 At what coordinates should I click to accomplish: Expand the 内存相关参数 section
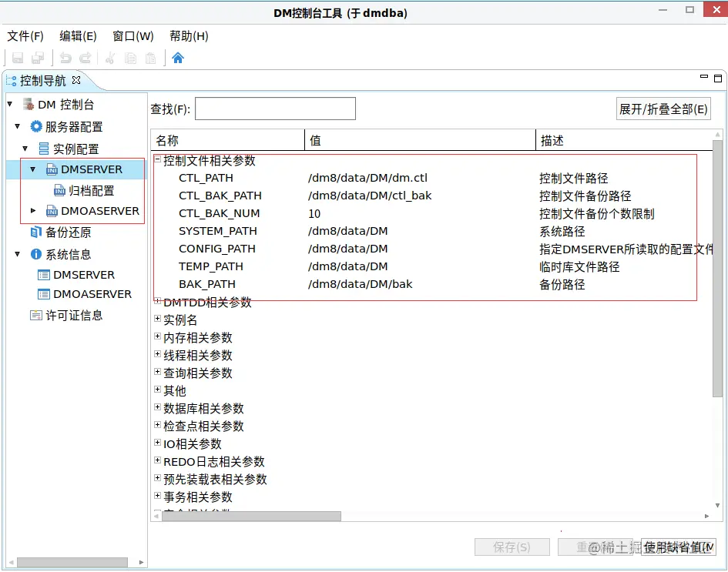158,337
